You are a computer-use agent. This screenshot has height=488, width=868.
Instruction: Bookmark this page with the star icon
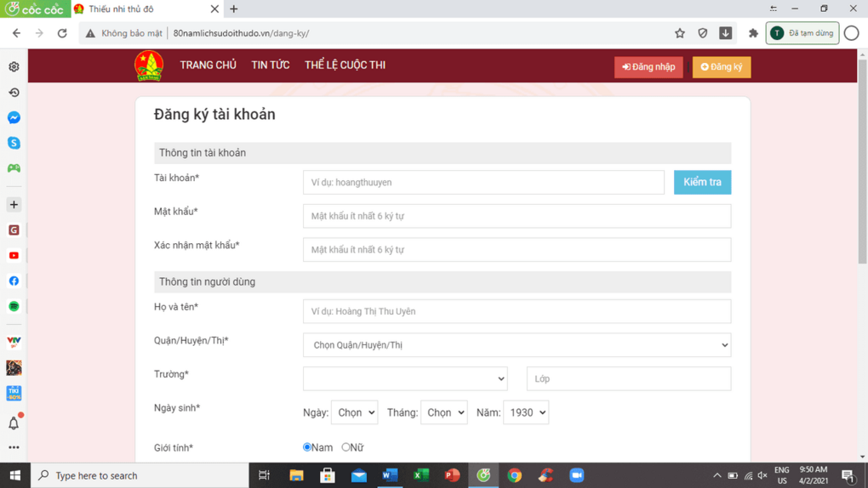coord(679,33)
